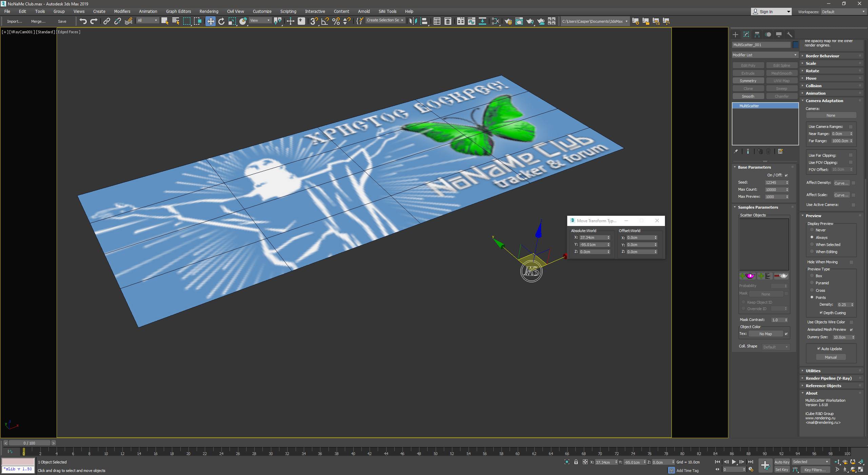Click the Undo arrow icon
The image size is (868, 475).
[83, 21]
